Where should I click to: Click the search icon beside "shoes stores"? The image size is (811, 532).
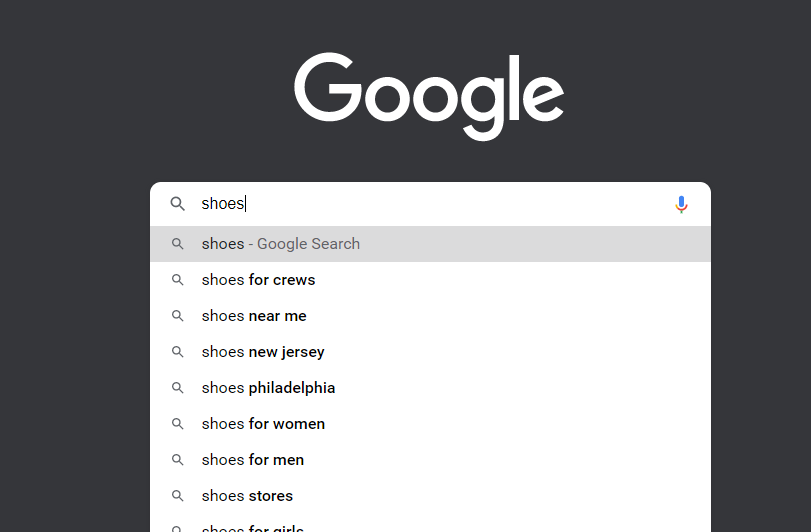tap(178, 496)
